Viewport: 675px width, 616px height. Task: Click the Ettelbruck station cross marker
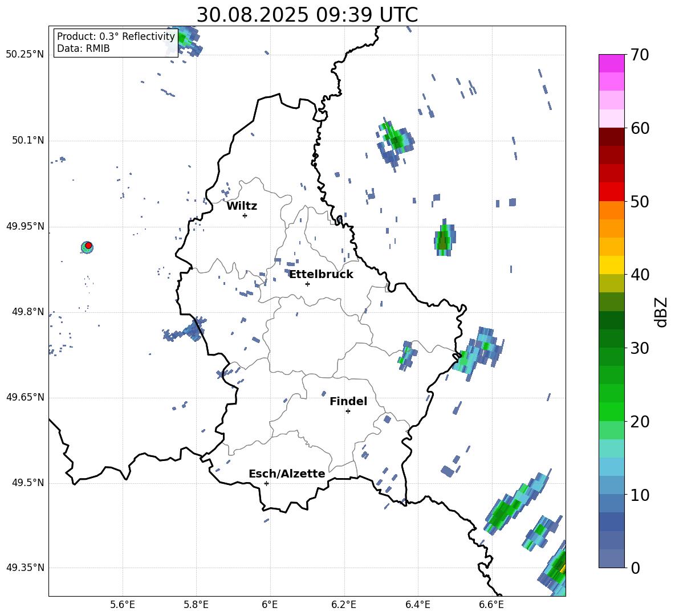pyautogui.click(x=307, y=284)
